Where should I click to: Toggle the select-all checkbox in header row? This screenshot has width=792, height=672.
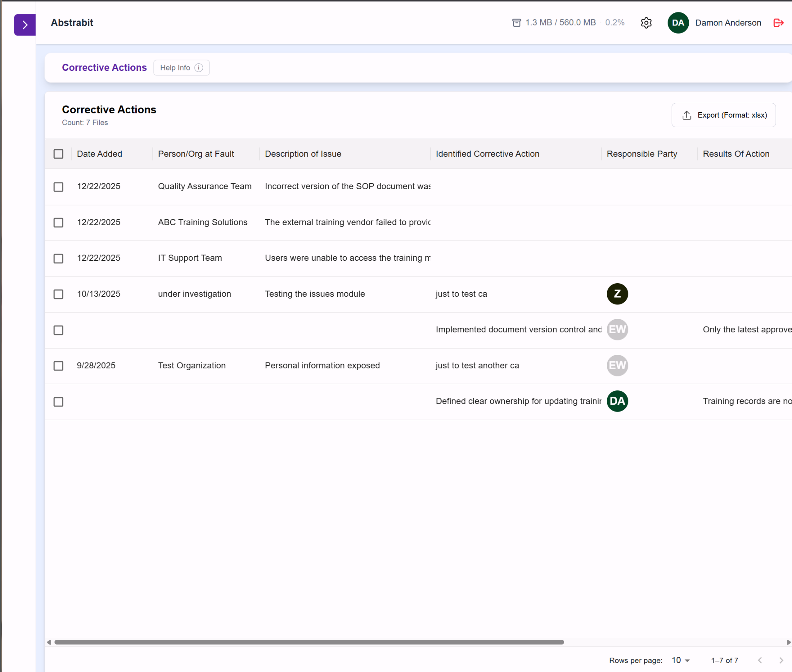pos(58,154)
